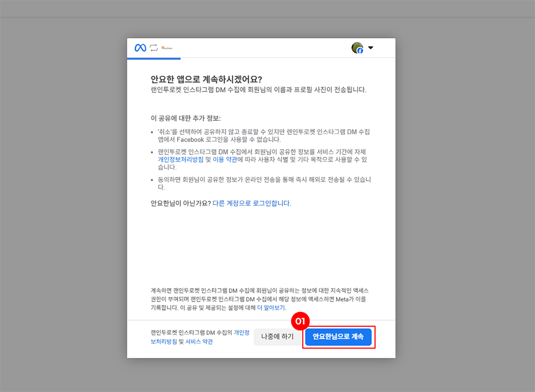The image size is (535, 392).
Task: Click the gray sync arrows icon
Action: [154, 48]
